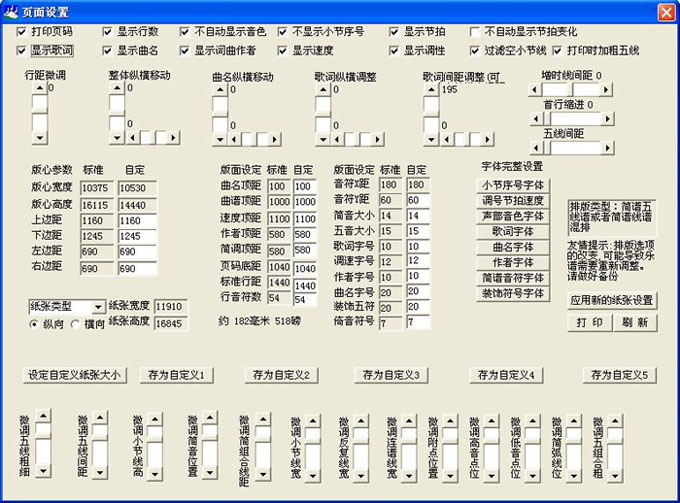Select the 纵向 orientation radio button
Viewport: 680px width, 503px height.
click(x=34, y=324)
